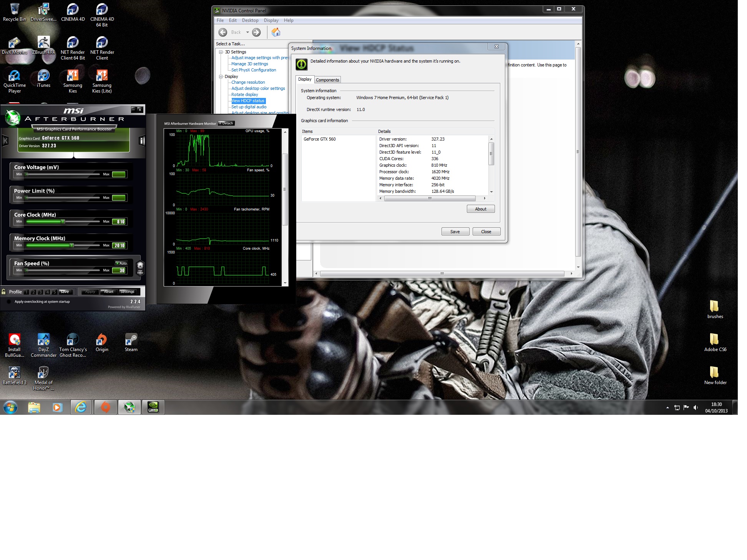Click the Save button in System Information
Image resolution: width=747 pixels, height=560 pixels.
tap(455, 232)
